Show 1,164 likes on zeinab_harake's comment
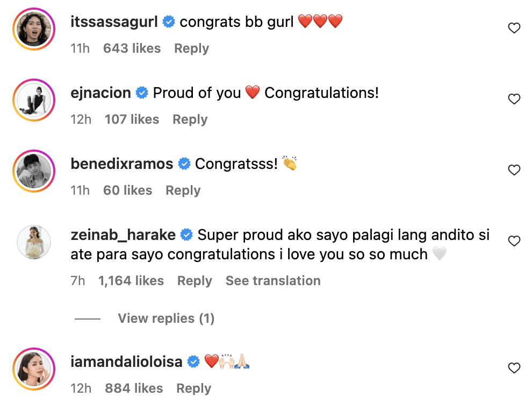This screenshot has width=532, height=411. tap(131, 281)
